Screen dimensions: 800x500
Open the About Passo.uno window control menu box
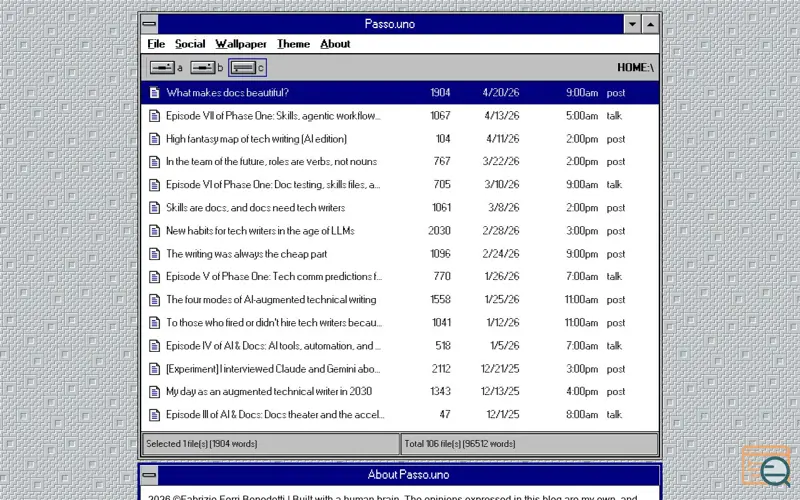click(x=149, y=475)
